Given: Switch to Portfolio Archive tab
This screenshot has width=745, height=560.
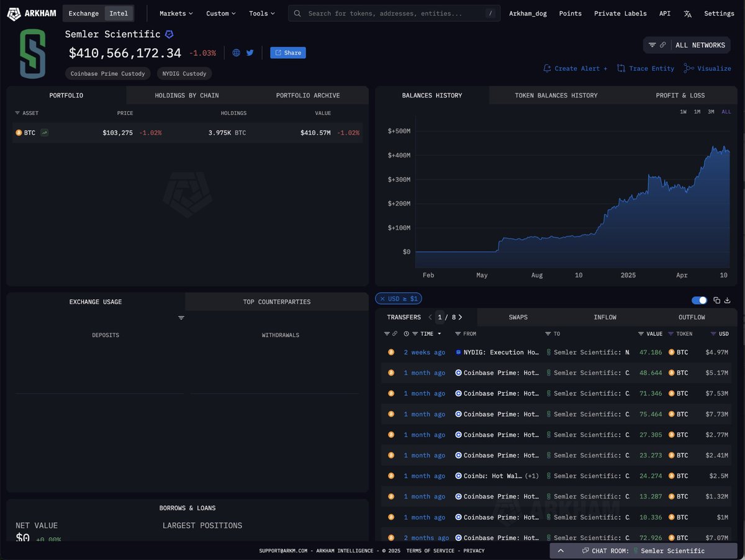Looking at the screenshot, I should 308,95.
